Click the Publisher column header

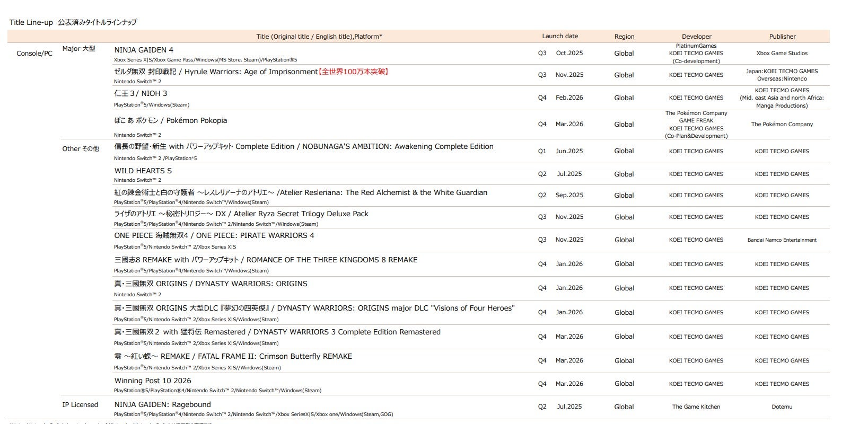(x=782, y=37)
